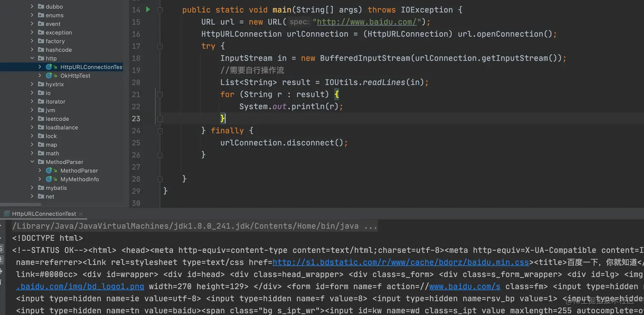Click line number 19 in gutter
Screen dimensions: 644x315
[136, 70]
